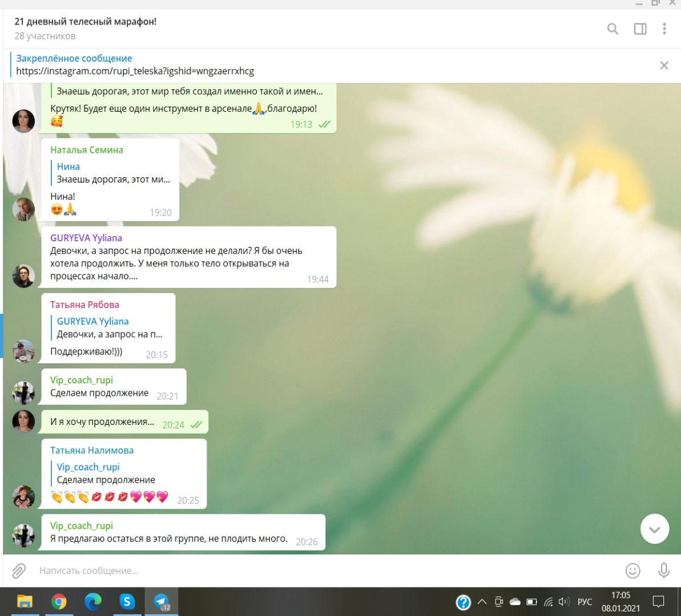Screen dimensions: 681x616
Task: Open File Explorer from the taskbar
Action: [x=25, y=602]
